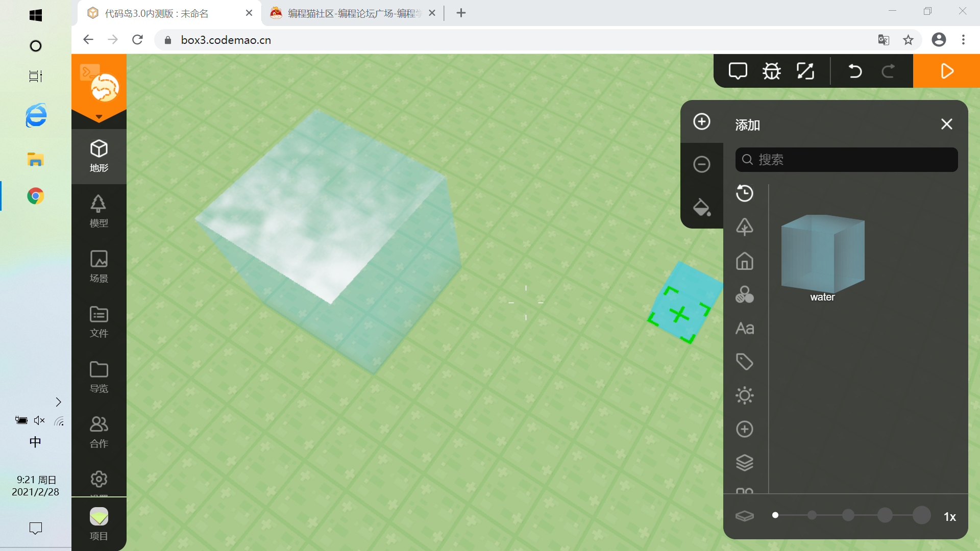
Task: Close the 编程猫社区 browser tab
Action: [x=432, y=13]
